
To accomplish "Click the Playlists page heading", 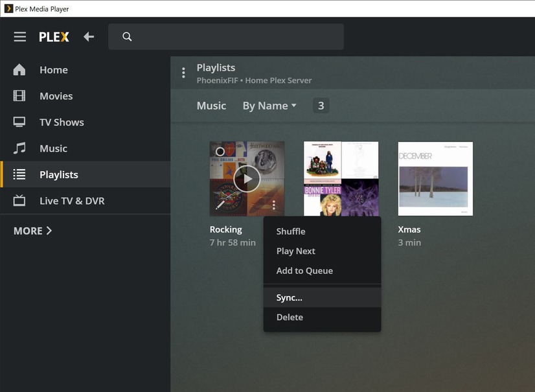I will pos(216,68).
